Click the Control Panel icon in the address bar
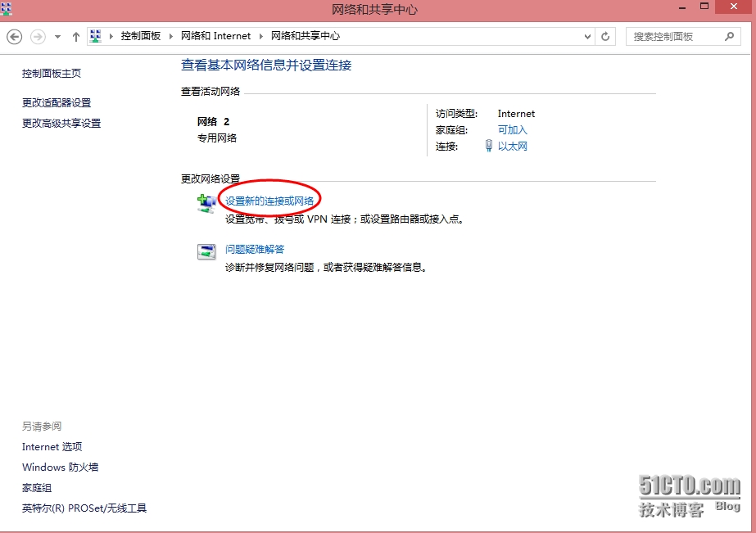The height and width of the screenshot is (533, 756). (96, 36)
